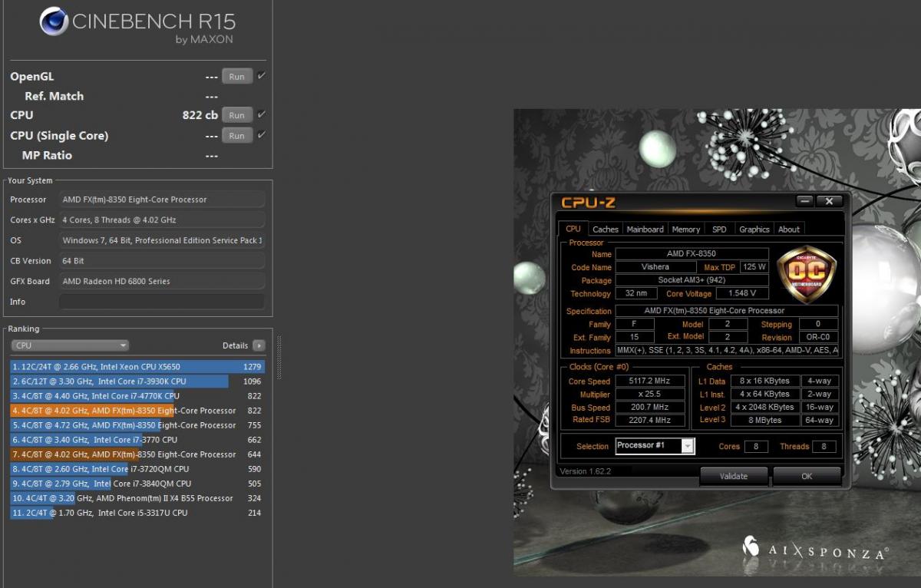The image size is (921, 588).
Task: Switch to CPU tab in CPU-Z
Action: [x=573, y=229]
